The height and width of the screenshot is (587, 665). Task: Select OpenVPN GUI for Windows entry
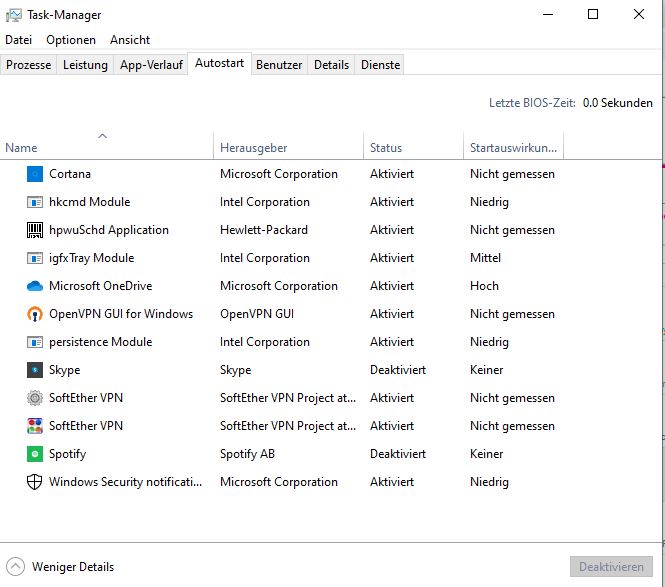click(x=121, y=314)
